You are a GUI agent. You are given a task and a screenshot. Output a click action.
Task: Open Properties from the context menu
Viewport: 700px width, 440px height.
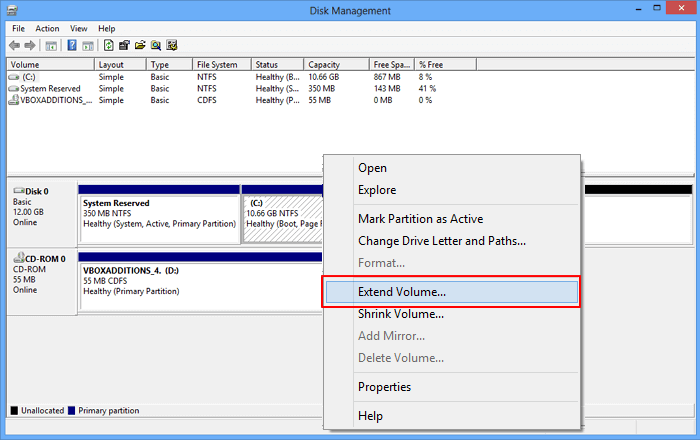[x=384, y=387]
